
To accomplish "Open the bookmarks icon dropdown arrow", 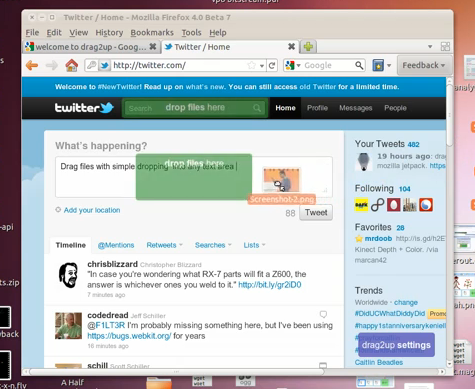I will [x=389, y=65].
